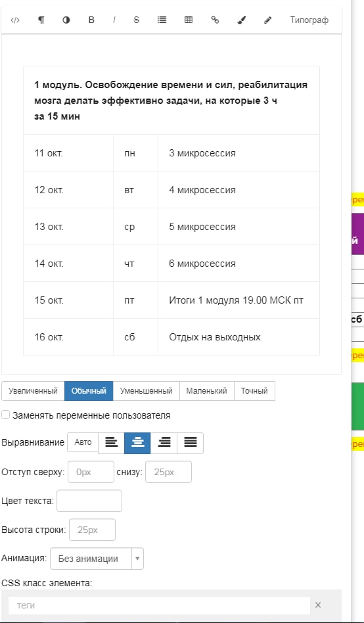Screen dimensions: 364x623
Task: Click the '6 микросессия' cell
Action: (x=239, y=264)
